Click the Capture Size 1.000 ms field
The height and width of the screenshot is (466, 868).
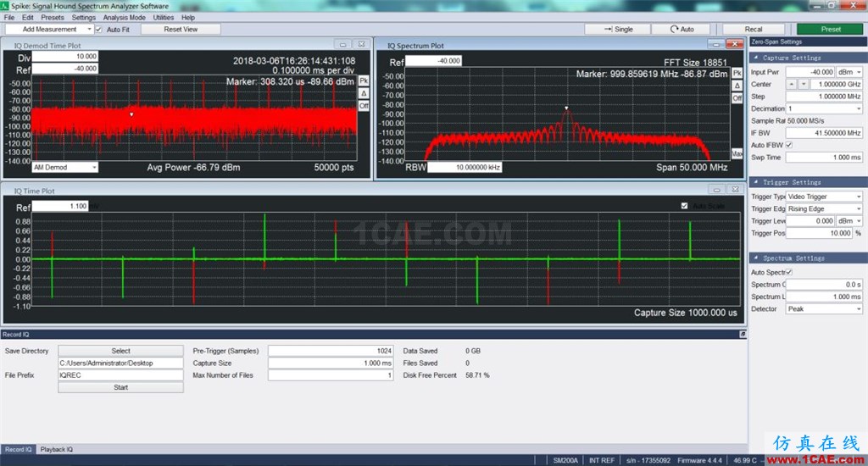coord(331,363)
